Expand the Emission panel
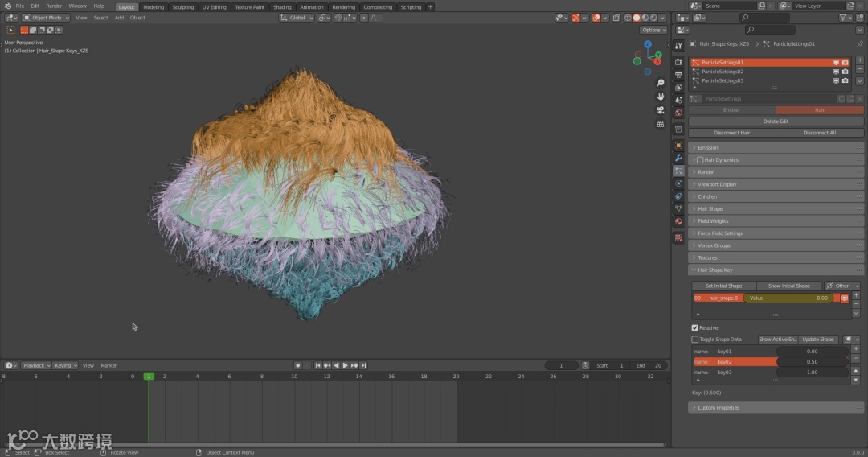 point(707,148)
